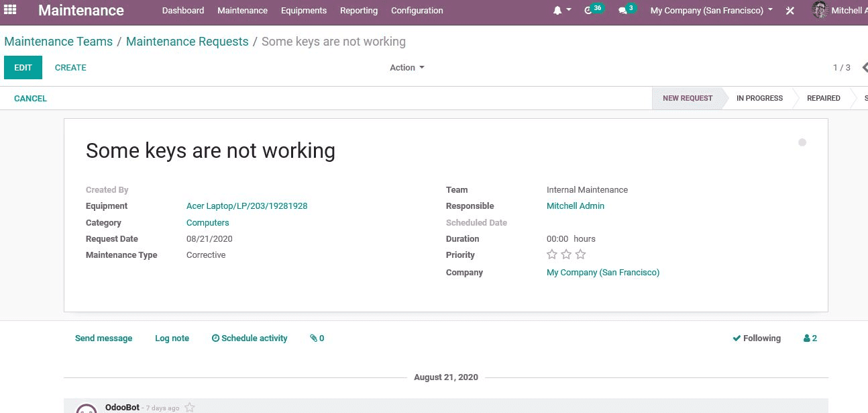Open the company switcher dropdown
The height and width of the screenshot is (413, 868).
tap(712, 11)
